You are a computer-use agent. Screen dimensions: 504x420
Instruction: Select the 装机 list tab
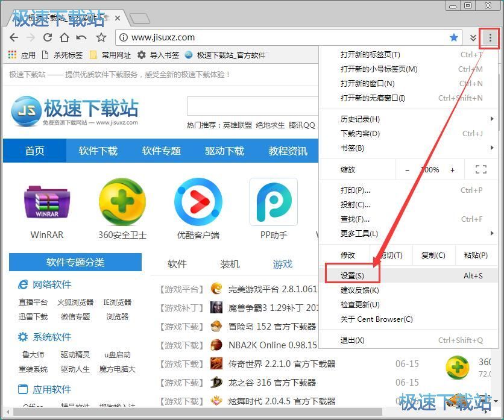tap(230, 264)
